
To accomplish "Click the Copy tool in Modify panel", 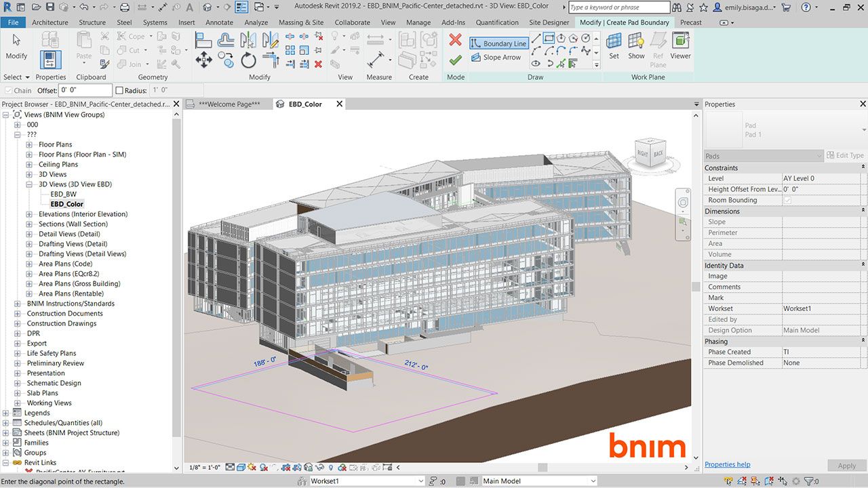I will (x=226, y=60).
